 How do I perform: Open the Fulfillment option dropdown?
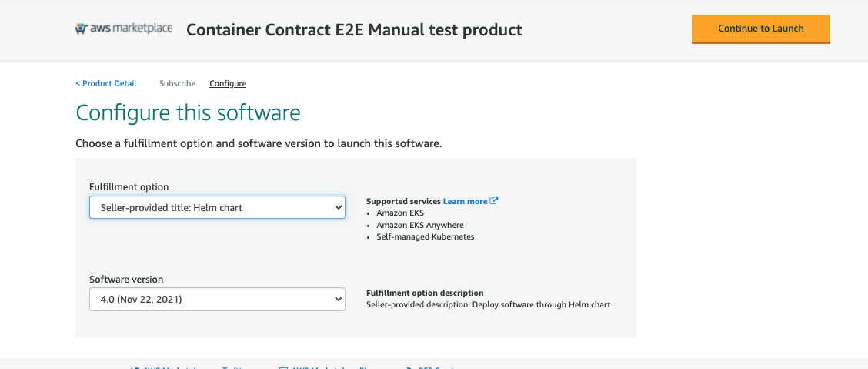217,207
